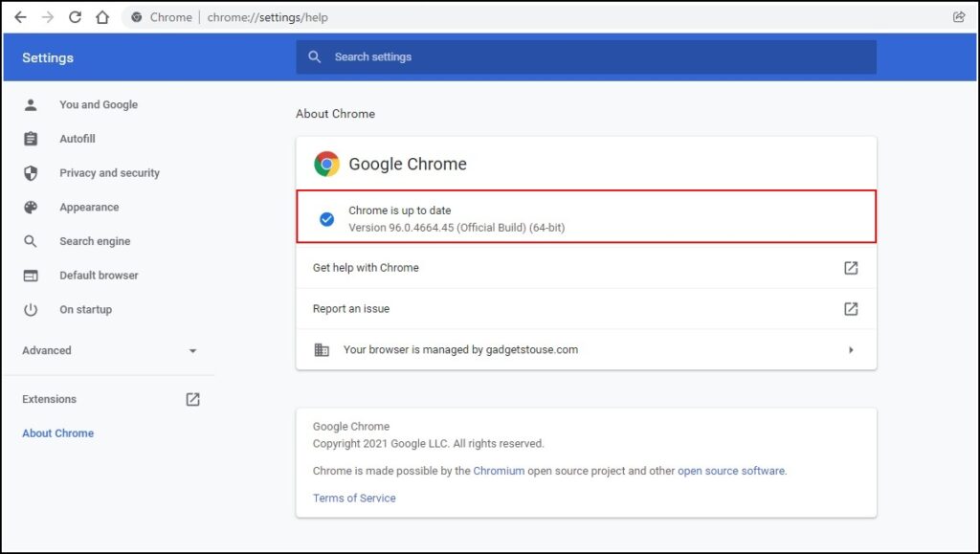Click the Chrome is up to date text
Image resolution: width=980 pixels, height=554 pixels.
coord(399,211)
